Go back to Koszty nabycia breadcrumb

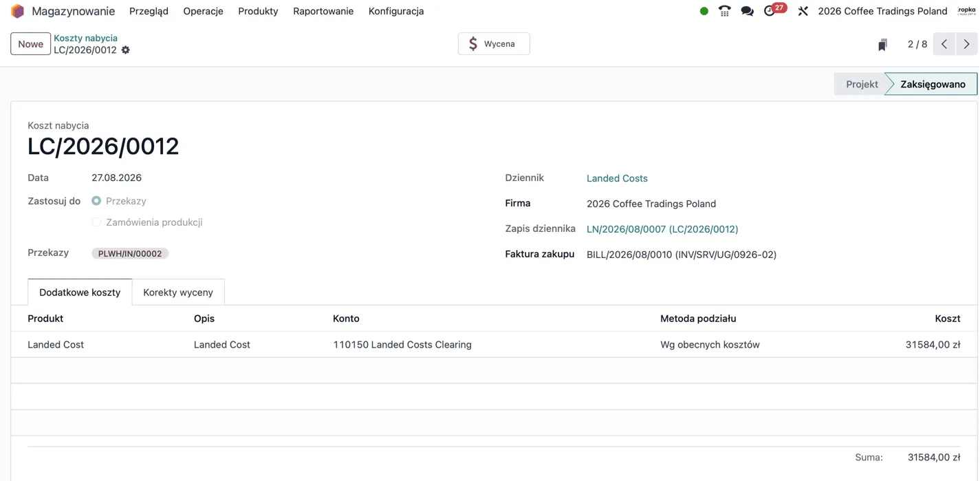coord(85,38)
